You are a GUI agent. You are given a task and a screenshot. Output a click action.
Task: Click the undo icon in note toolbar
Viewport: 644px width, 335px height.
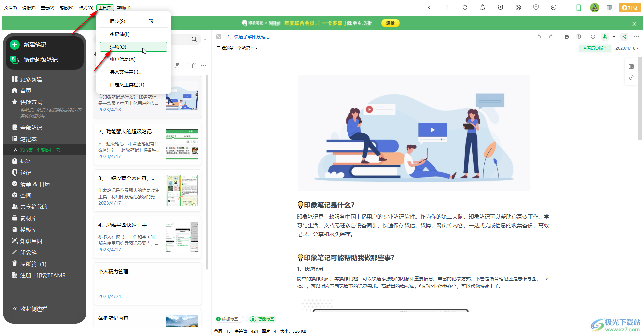coord(539,37)
